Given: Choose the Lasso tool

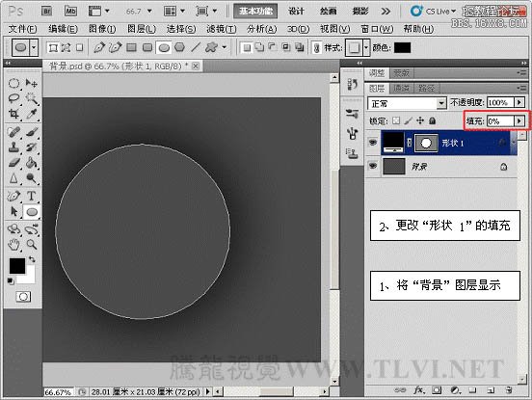Looking at the screenshot, I should click(x=13, y=98).
